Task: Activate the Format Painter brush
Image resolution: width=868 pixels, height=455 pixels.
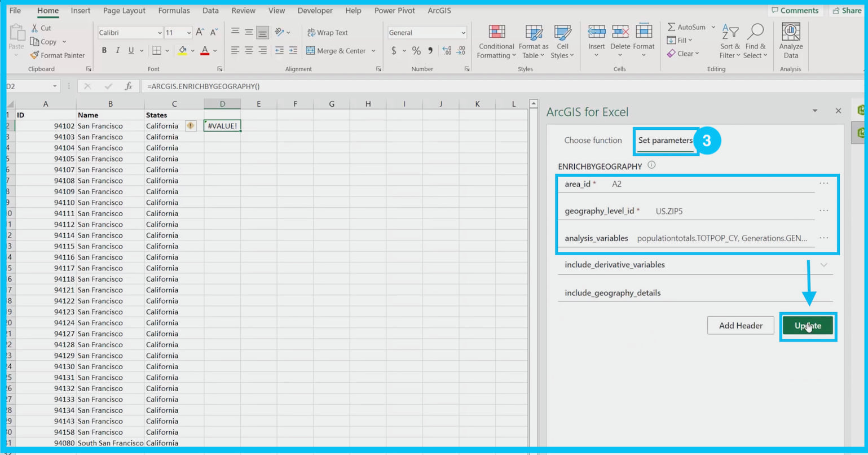Action: [57, 55]
